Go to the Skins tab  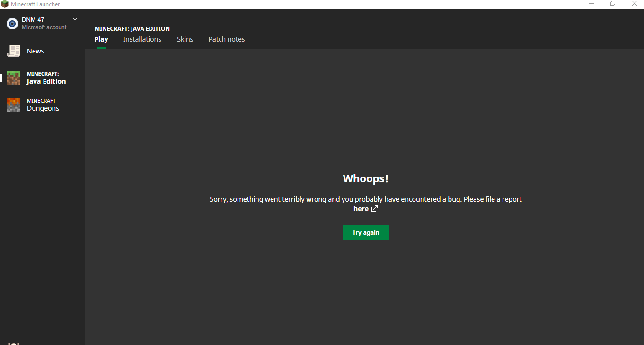click(x=185, y=39)
